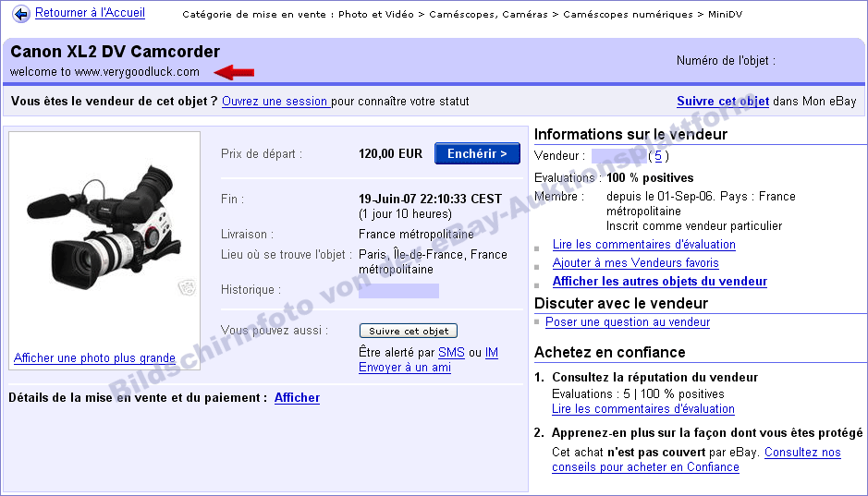Image resolution: width=868 pixels, height=496 pixels.
Task: Open Consultez nos conseils pour acheter link
Action: pyautogui.click(x=696, y=459)
